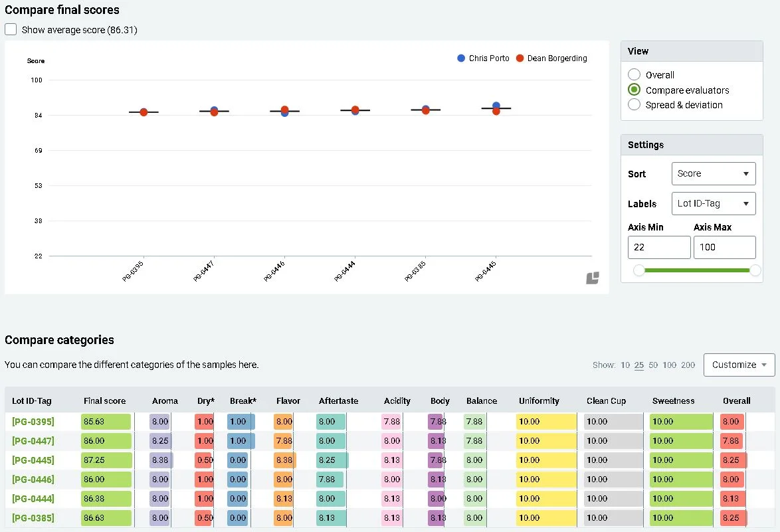Open the Customize dropdown button

point(739,365)
